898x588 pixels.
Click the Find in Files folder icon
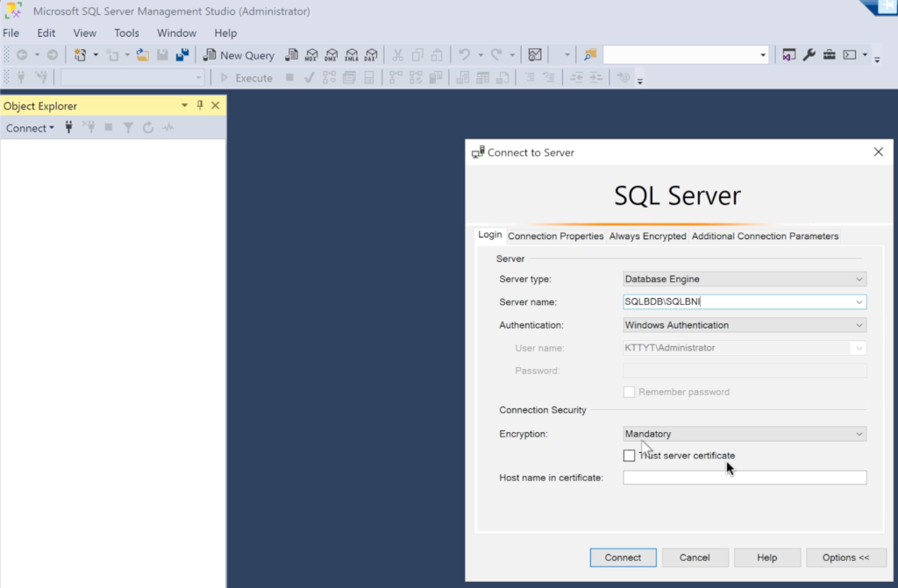590,55
